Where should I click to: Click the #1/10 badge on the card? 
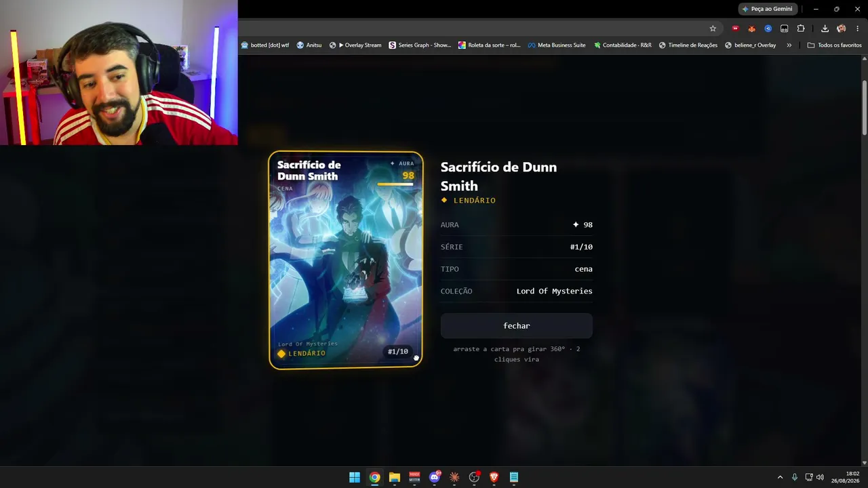pyautogui.click(x=398, y=352)
